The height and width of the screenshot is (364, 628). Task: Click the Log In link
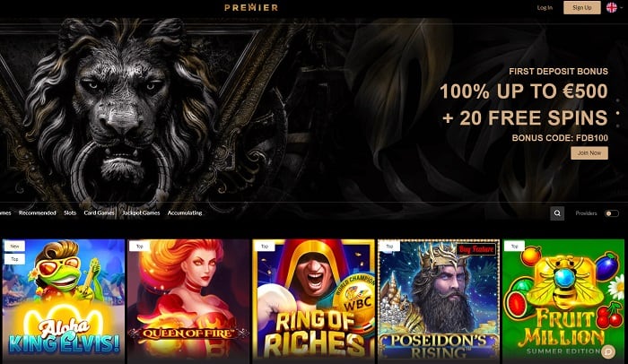coord(545,7)
